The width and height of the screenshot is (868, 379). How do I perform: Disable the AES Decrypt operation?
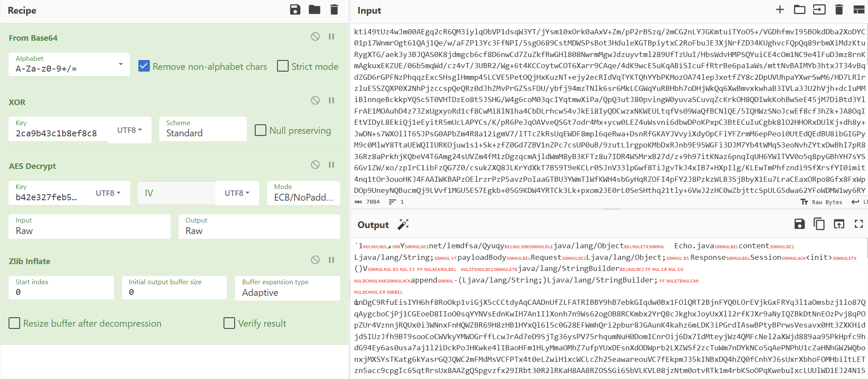point(315,165)
